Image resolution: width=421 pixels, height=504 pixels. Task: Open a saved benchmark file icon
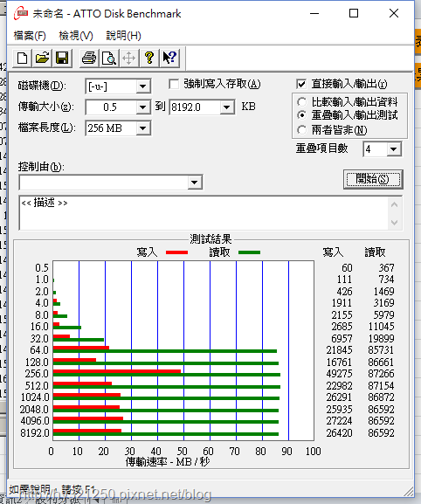pos(42,59)
